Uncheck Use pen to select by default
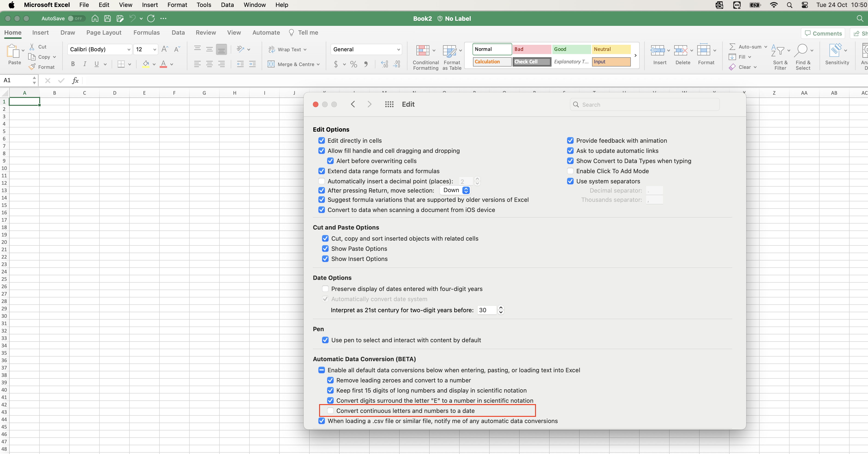868x454 pixels. (325, 340)
